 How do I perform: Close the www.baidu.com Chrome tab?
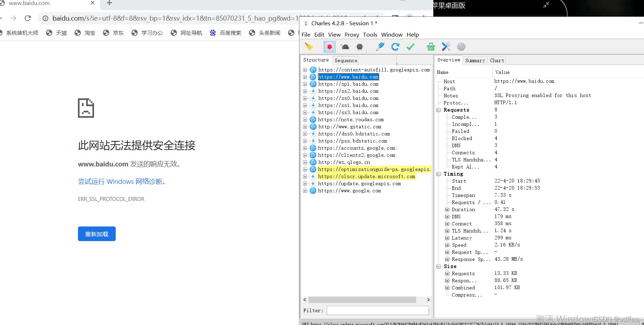(x=93, y=3)
